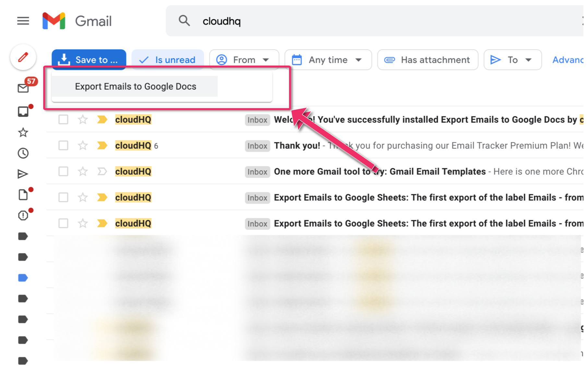588x368 pixels.
Task: Select the checkbox for Thank you! email
Action: coord(63,146)
